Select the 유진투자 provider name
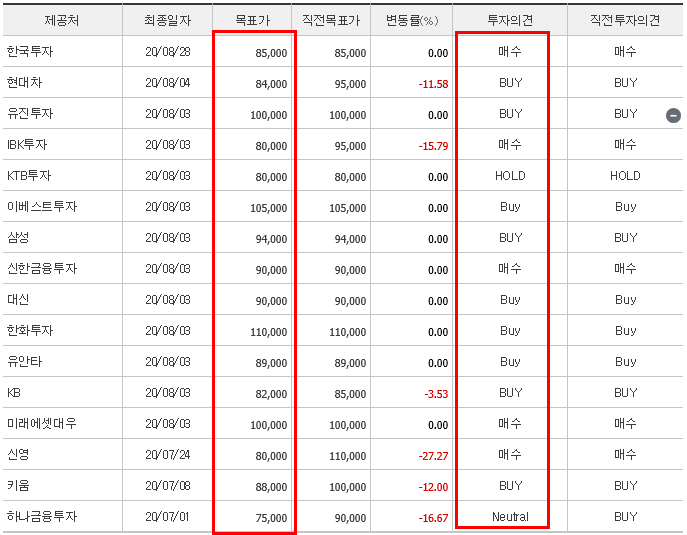This screenshot has width=687, height=535. tap(30, 114)
